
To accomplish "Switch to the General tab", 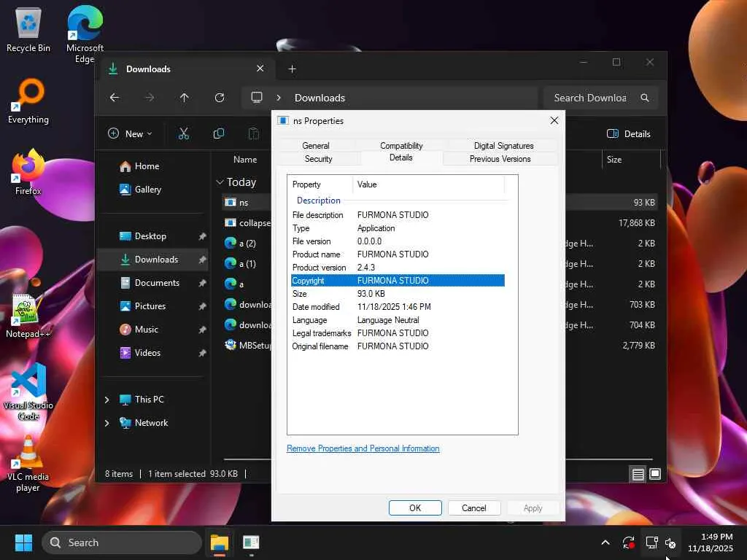I will click(316, 146).
